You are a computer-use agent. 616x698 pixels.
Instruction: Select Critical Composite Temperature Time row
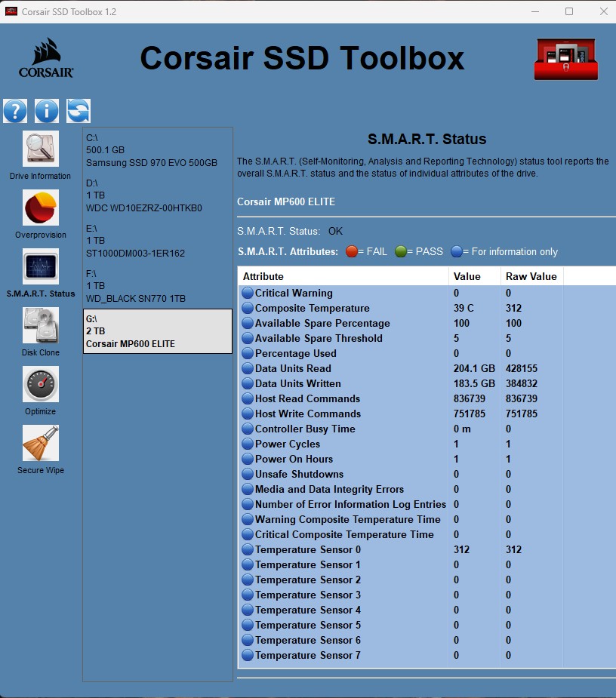[427, 534]
